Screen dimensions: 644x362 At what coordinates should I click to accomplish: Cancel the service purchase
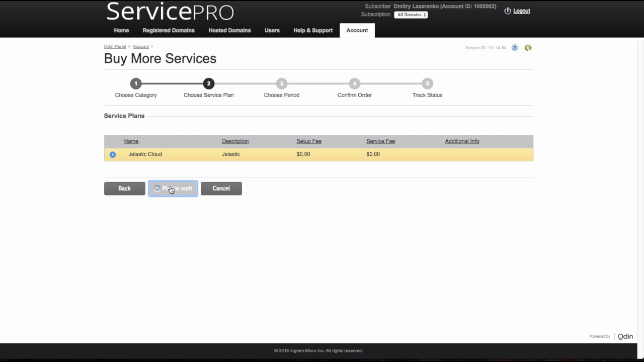(x=221, y=189)
